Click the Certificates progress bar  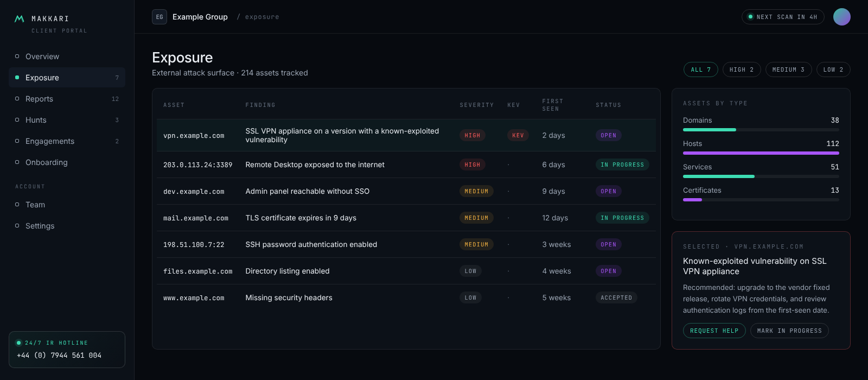click(x=761, y=200)
